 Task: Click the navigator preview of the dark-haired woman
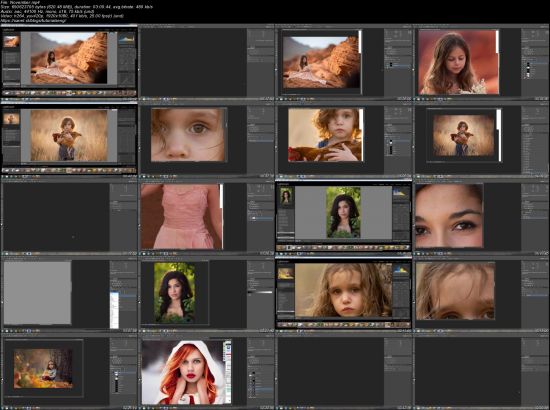(x=286, y=196)
